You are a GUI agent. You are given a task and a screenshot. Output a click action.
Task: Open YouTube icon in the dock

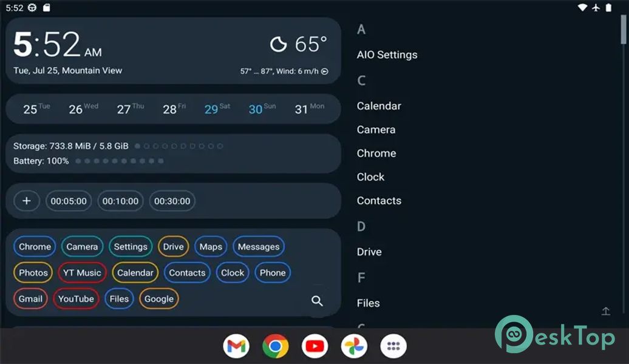click(314, 346)
